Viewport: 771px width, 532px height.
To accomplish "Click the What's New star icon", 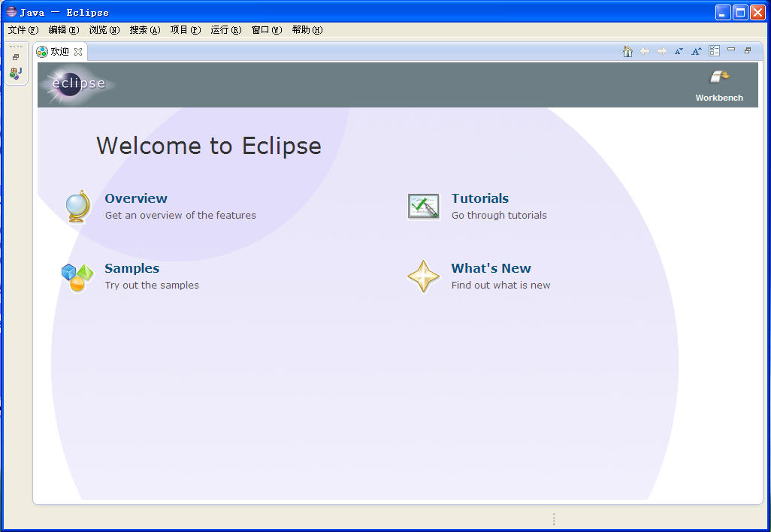I will (423, 276).
